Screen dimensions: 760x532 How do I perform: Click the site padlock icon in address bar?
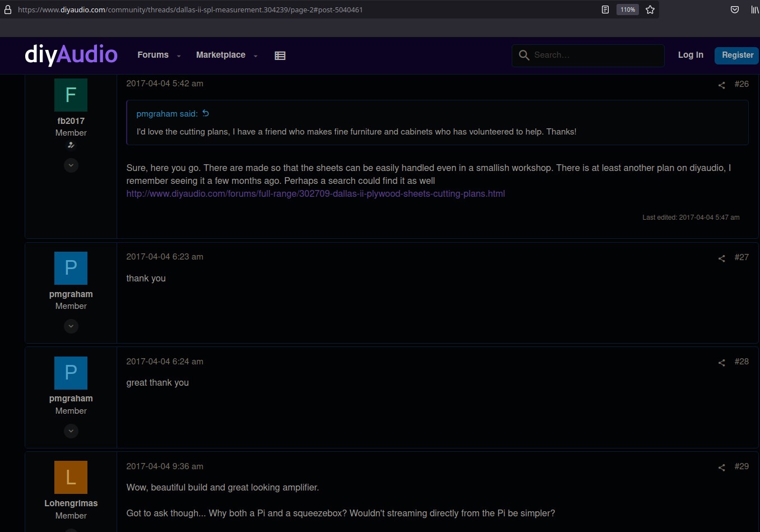coord(8,10)
